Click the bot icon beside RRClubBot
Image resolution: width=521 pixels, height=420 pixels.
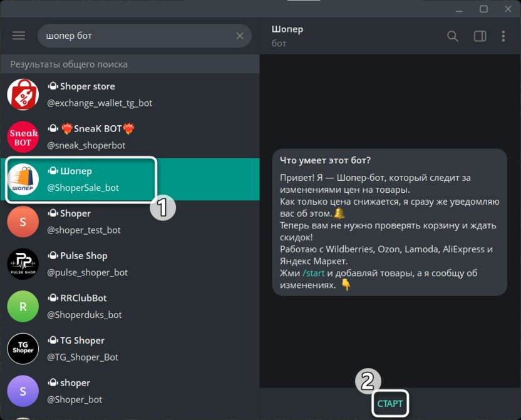point(53,298)
